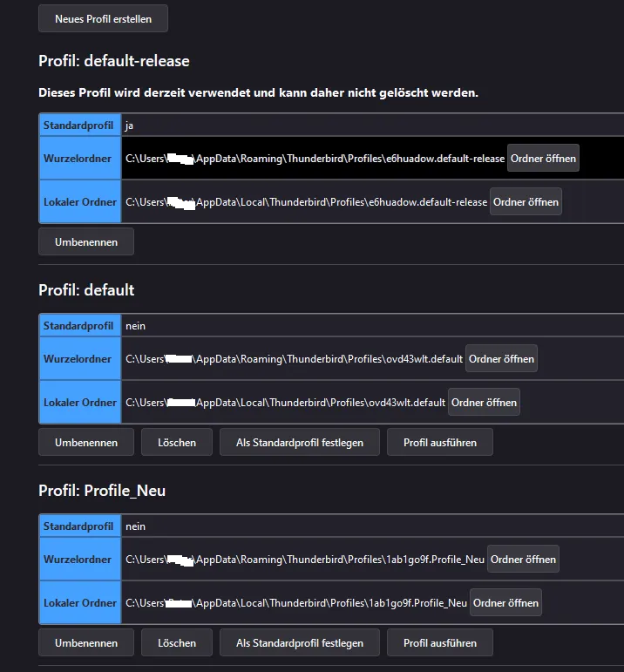Run the default profile via Profil ausführen
Viewport: 624px width, 672px height.
[x=440, y=442]
